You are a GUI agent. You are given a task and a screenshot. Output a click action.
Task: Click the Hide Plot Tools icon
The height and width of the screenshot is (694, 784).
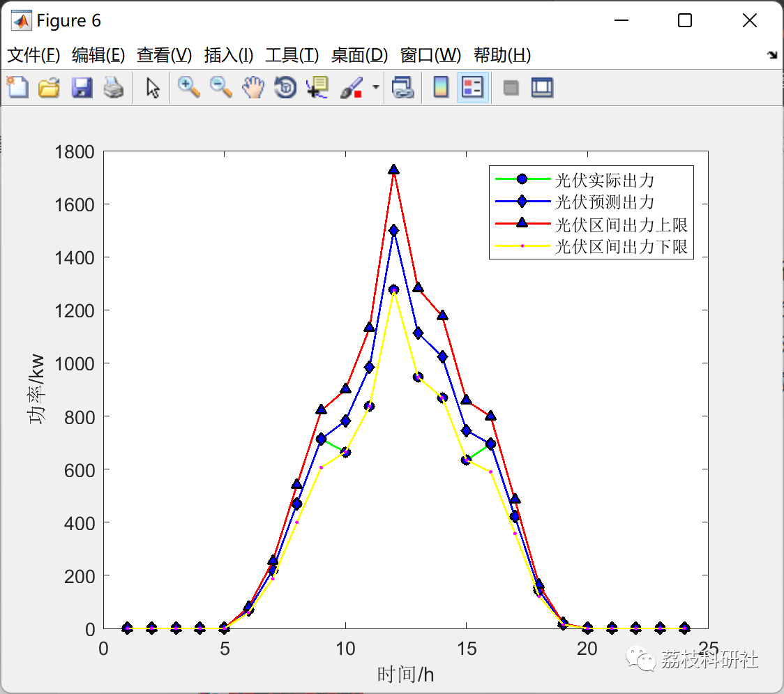coord(511,88)
